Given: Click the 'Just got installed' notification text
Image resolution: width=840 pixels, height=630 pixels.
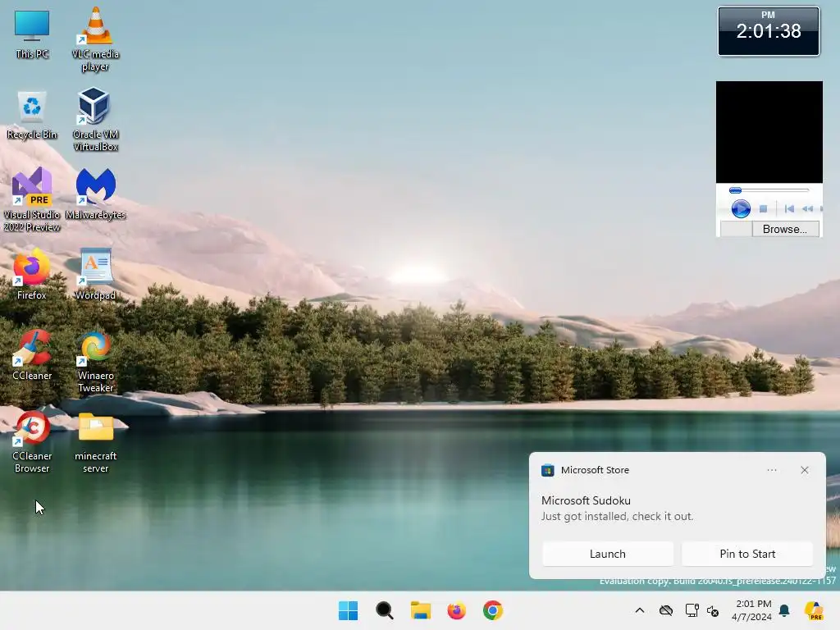Looking at the screenshot, I should 617,517.
